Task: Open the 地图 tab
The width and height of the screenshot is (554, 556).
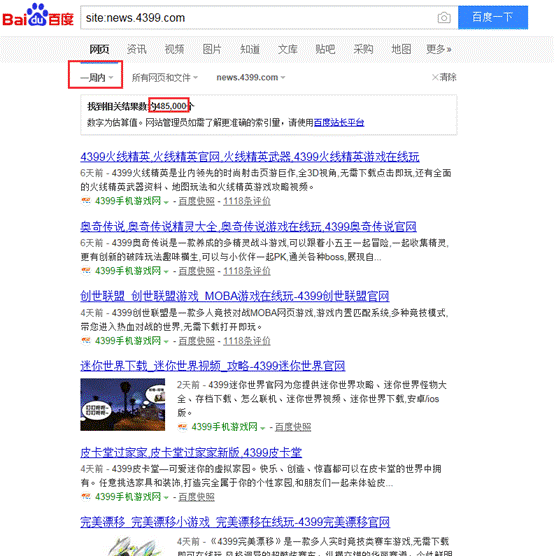Action: pos(401,49)
